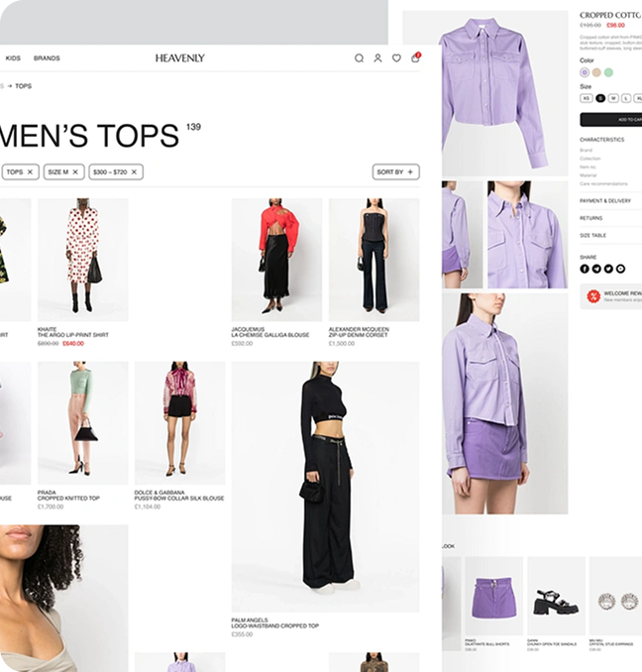Select the mint green color swatch
The height and width of the screenshot is (672, 642).
[608, 72]
